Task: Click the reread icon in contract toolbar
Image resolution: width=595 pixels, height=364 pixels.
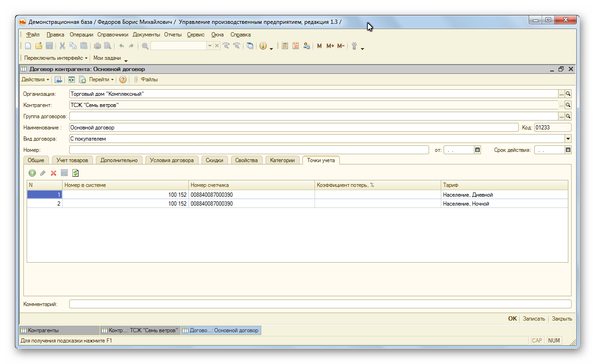Action: point(72,79)
